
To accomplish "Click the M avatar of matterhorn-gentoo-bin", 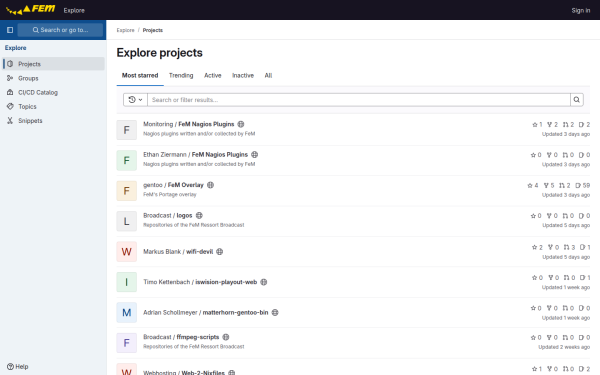I will click(x=127, y=313).
